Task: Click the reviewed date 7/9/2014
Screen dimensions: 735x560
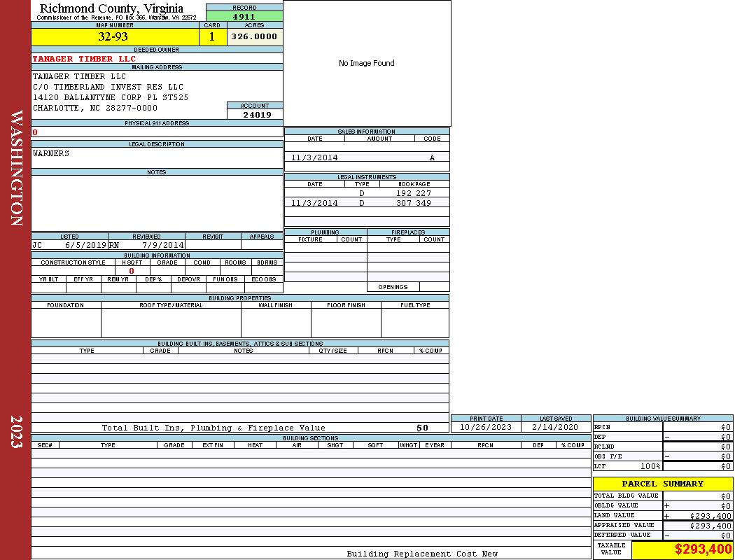Action: click(x=162, y=246)
